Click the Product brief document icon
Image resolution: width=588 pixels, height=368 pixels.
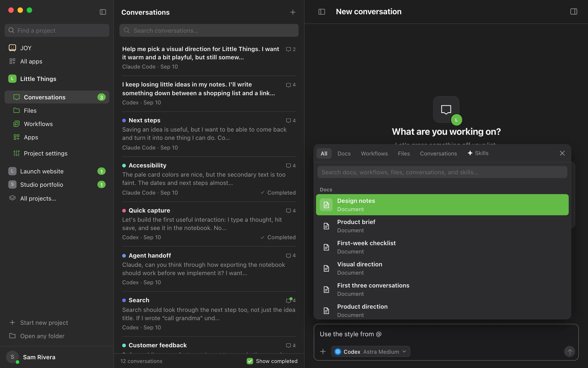326,226
